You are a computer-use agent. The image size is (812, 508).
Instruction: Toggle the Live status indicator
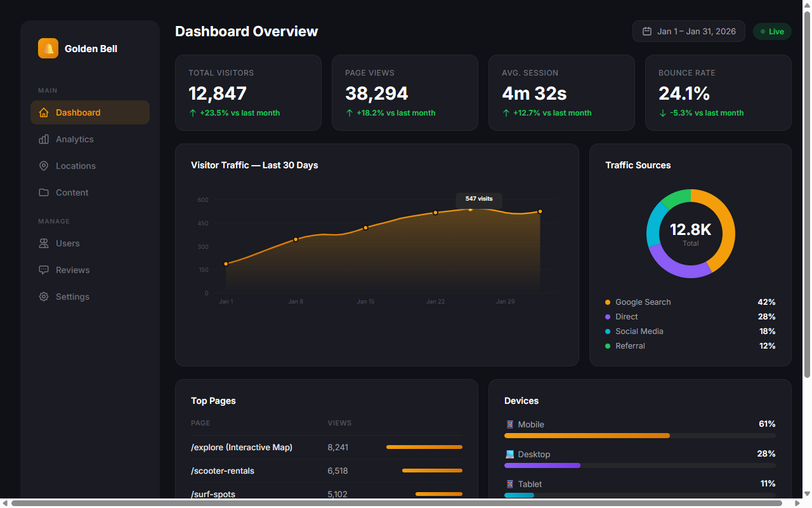pos(772,31)
